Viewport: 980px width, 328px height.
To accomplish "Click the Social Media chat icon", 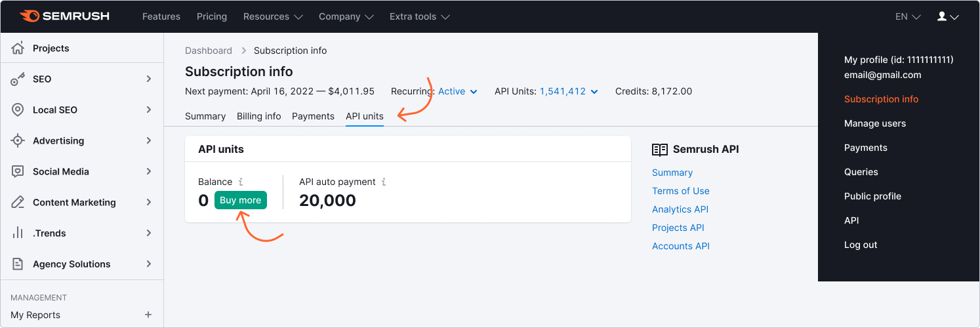I will click(x=18, y=171).
